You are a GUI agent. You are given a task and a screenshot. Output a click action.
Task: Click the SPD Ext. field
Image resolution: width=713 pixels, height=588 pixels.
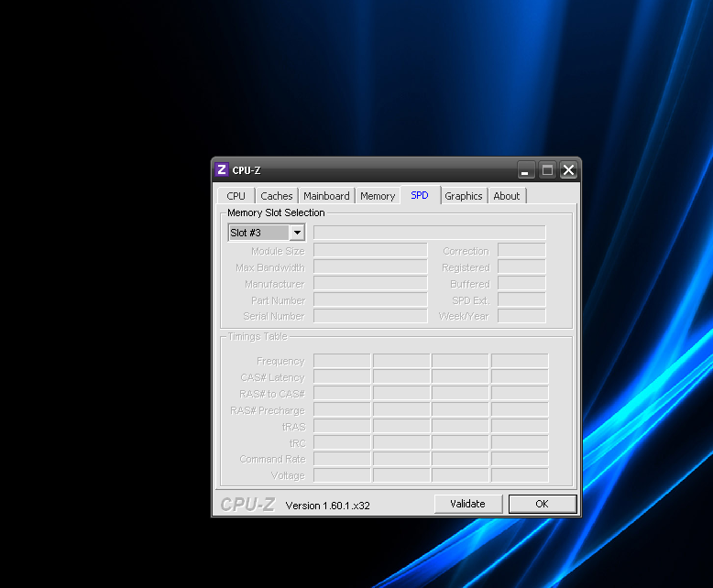[521, 299]
